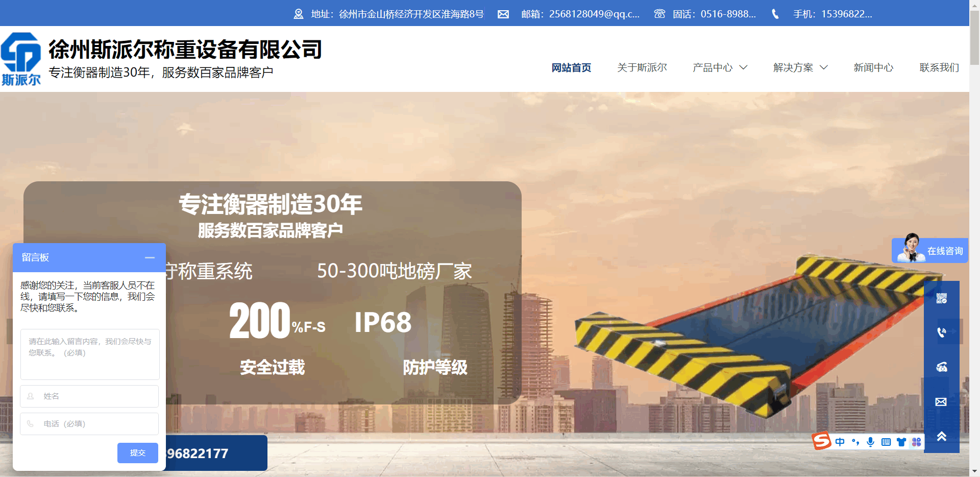Click the landline telephone icon in top bar
This screenshot has height=477, width=980.
659,14
